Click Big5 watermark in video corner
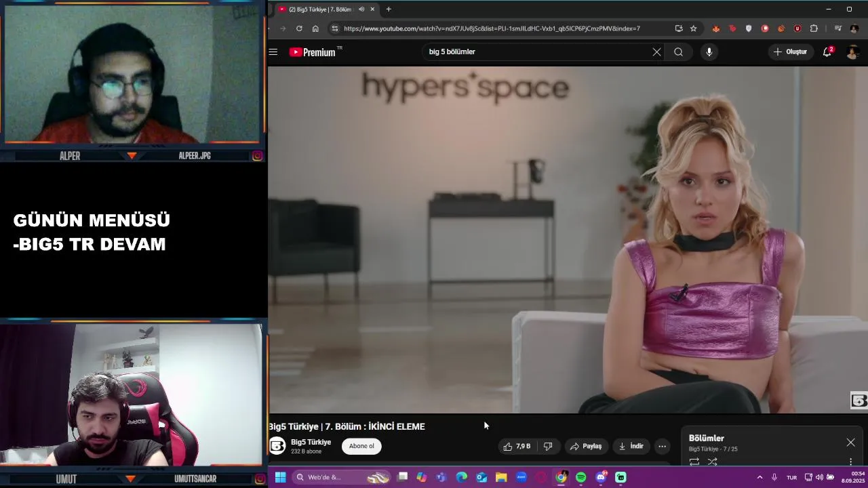Screen dimensions: 868x488 (x=859, y=401)
